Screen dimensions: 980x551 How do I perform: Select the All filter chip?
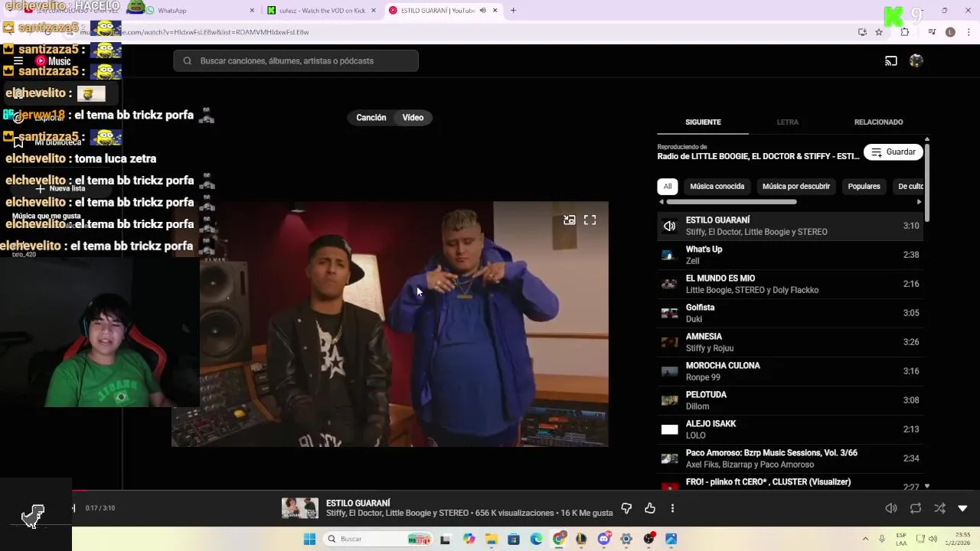[x=668, y=187]
